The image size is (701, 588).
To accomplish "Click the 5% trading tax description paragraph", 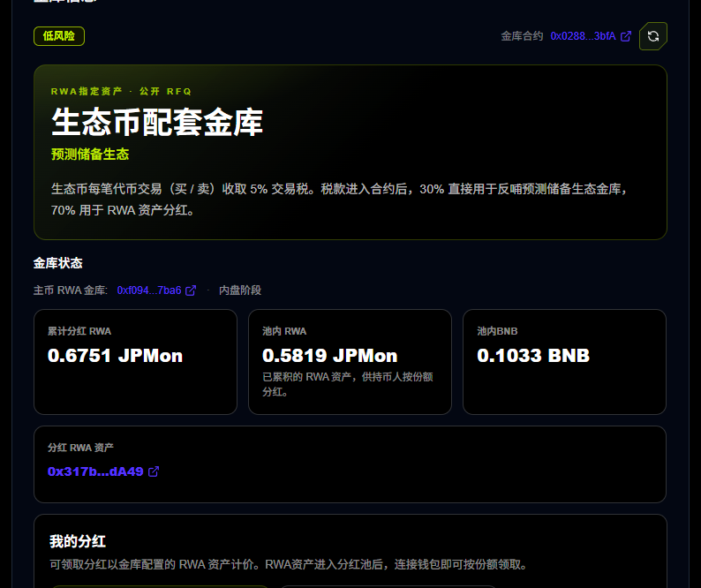I will click(340, 200).
